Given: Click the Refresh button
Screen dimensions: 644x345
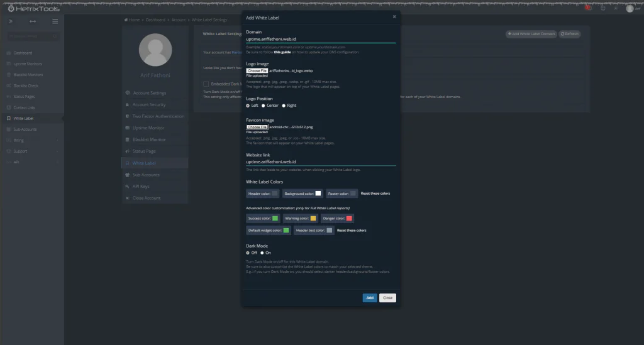Looking at the screenshot, I should pyautogui.click(x=569, y=34).
